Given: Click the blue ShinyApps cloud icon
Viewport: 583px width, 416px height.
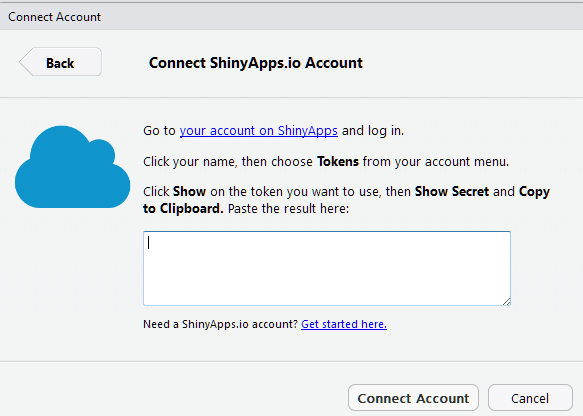Looking at the screenshot, I should tap(73, 167).
